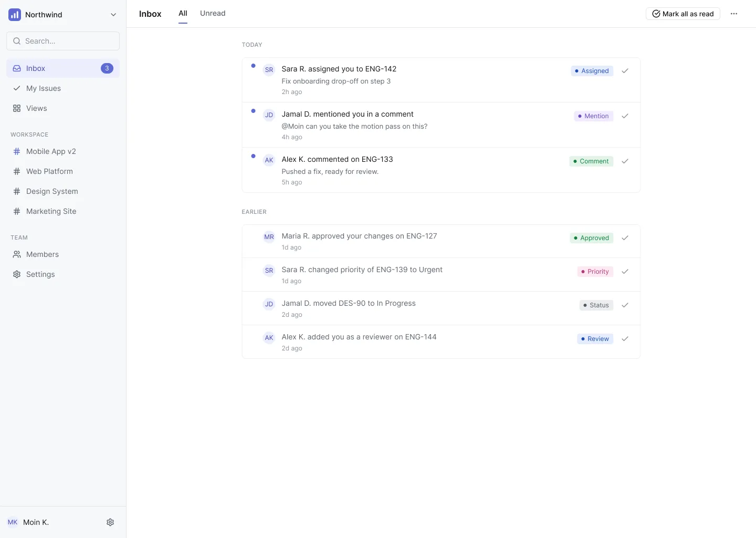This screenshot has width=756, height=538.
Task: Navigate to the Marketing Site project
Action: (63, 211)
